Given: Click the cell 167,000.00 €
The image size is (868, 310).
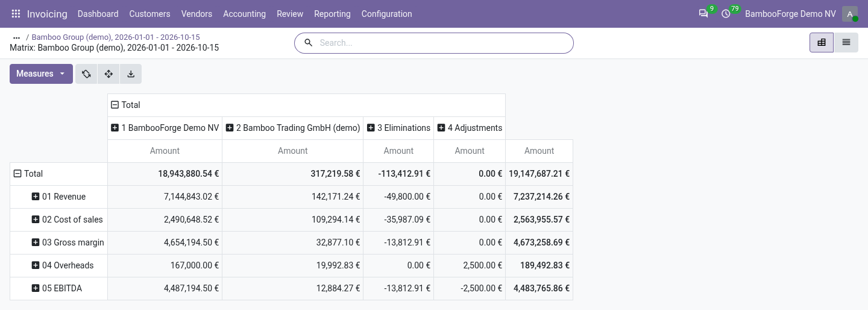Looking at the screenshot, I should [x=165, y=265].
